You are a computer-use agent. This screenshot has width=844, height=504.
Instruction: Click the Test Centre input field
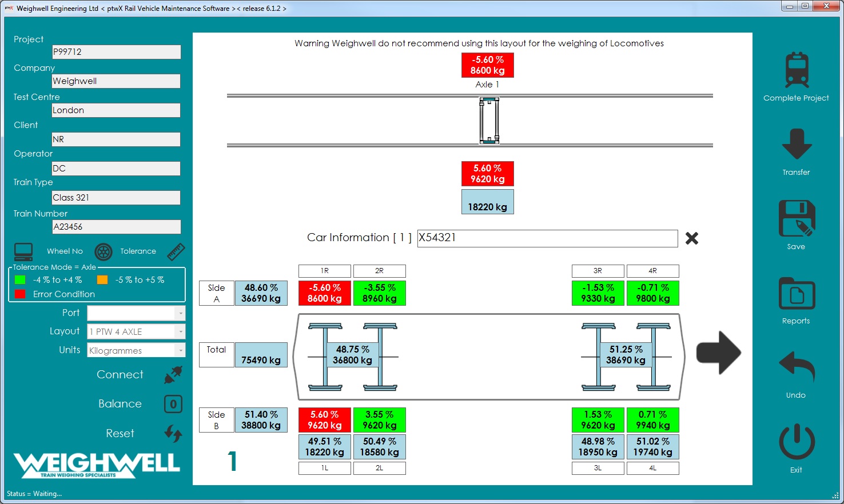click(x=116, y=110)
